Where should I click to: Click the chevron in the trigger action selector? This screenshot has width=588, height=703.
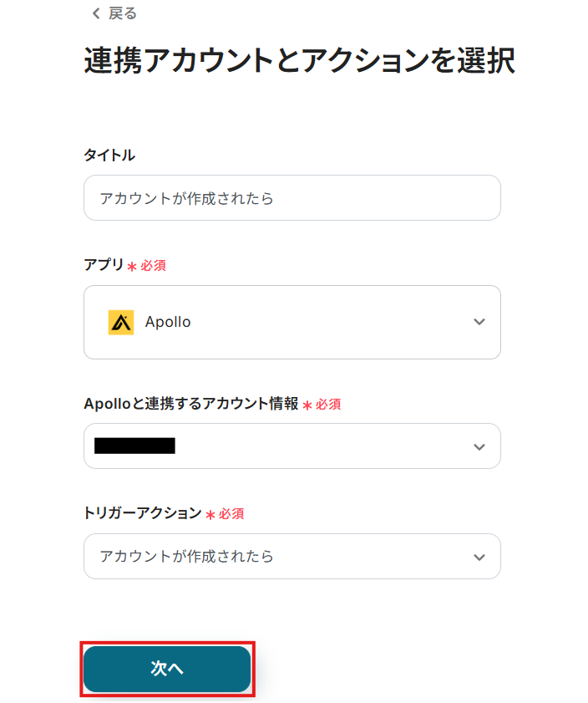(479, 558)
